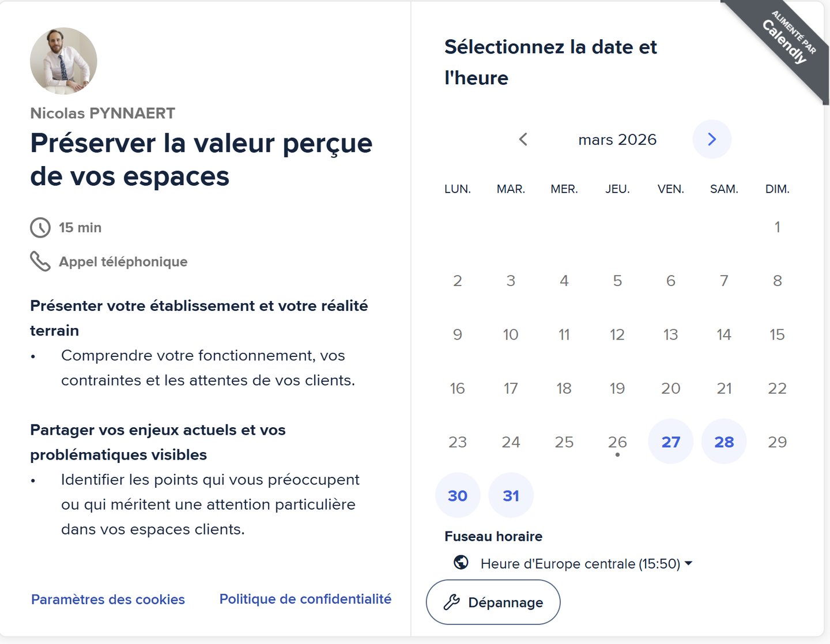The width and height of the screenshot is (830, 644).
Task: Open Nicolas PYNNAERT's profile photo
Action: pos(63,61)
